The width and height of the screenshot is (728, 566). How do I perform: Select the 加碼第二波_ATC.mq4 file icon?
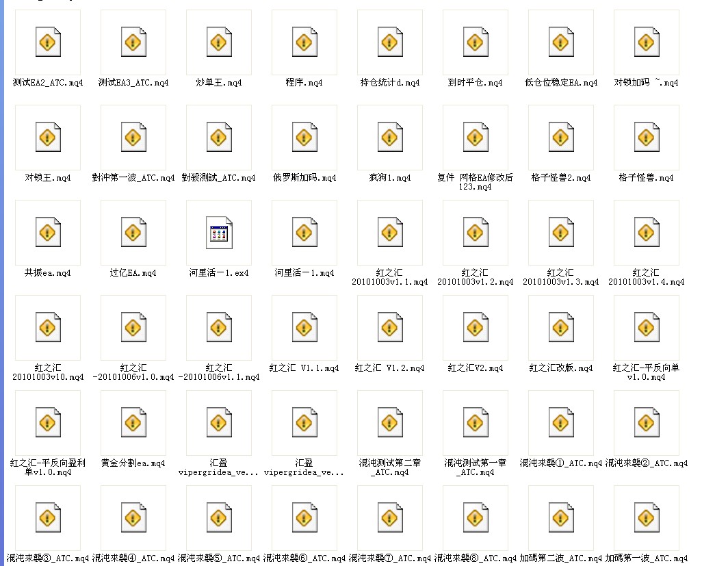[x=560, y=518]
